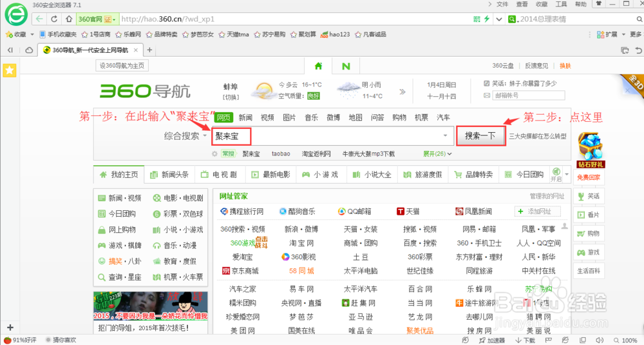Open 反馈意见 link
Image resolution: width=644 pixels, height=345 pixels.
click(x=536, y=66)
